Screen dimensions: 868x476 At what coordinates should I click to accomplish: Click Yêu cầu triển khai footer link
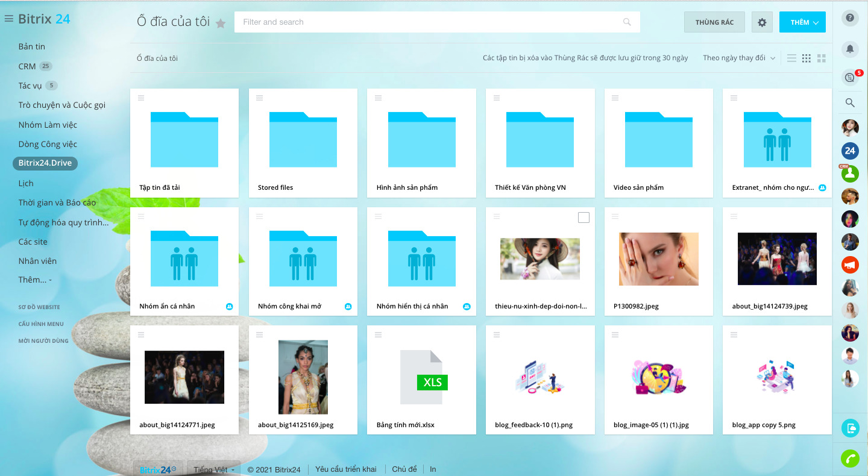(346, 469)
